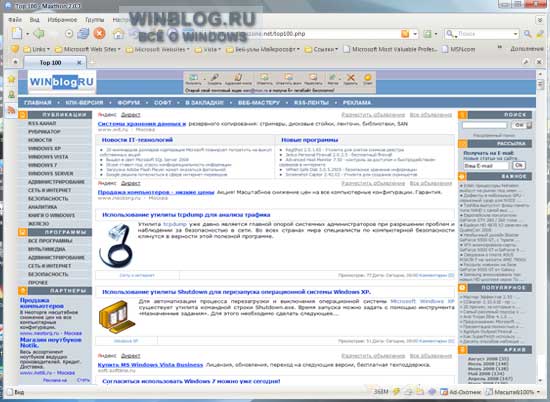Expand the Microsoft Web Sites bookmarks folder
The image size is (550, 402).
click(88, 49)
